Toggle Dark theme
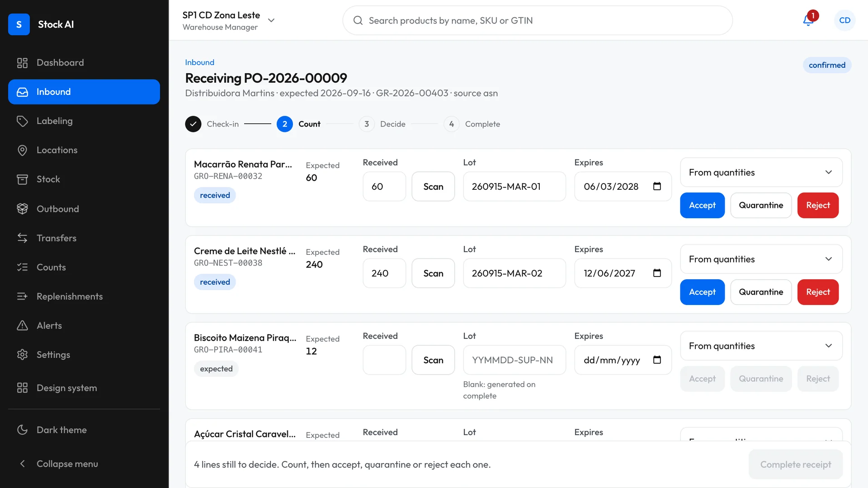The image size is (868, 488). 84,430
